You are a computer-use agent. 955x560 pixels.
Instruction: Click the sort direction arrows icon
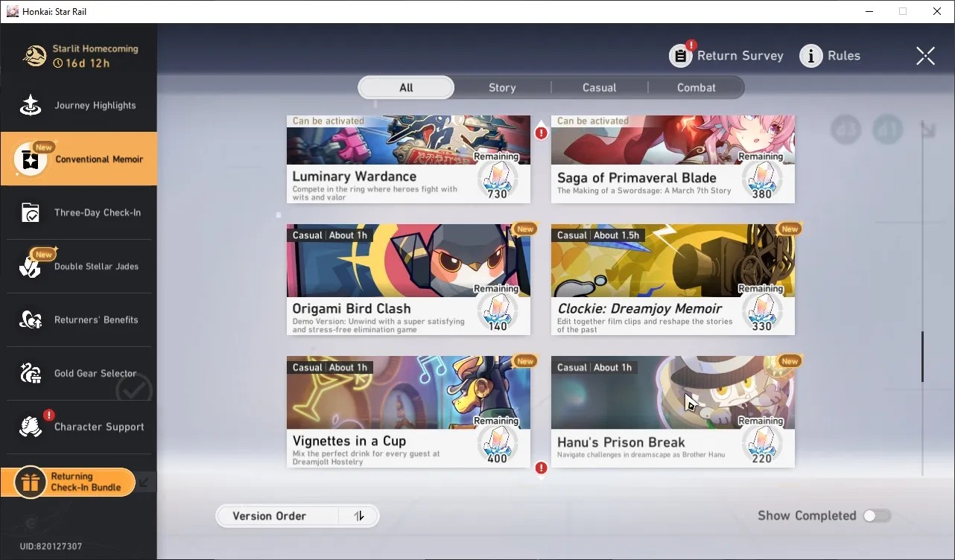coord(359,516)
